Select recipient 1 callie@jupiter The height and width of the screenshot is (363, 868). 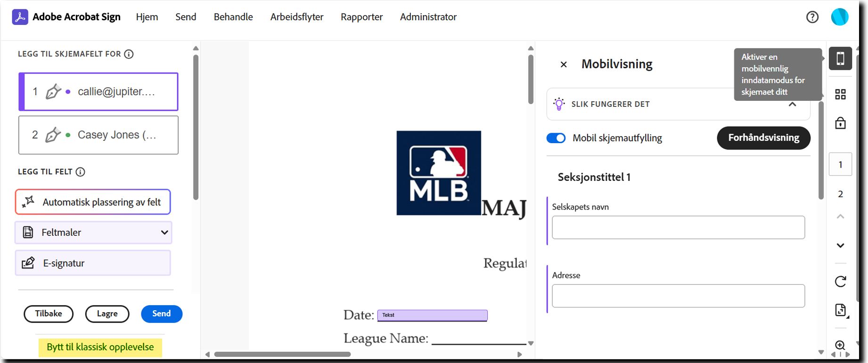click(98, 92)
